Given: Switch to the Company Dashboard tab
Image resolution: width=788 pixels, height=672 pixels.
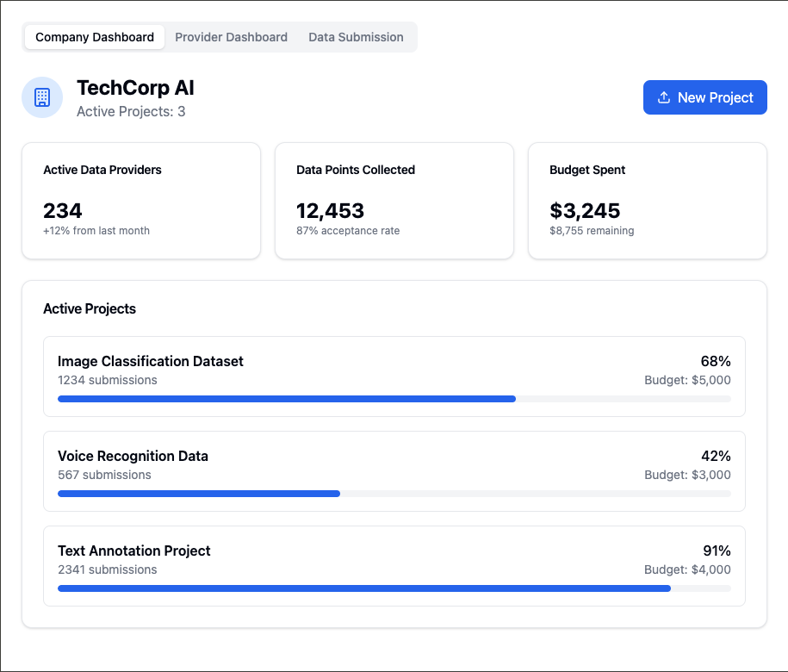Looking at the screenshot, I should (95, 37).
